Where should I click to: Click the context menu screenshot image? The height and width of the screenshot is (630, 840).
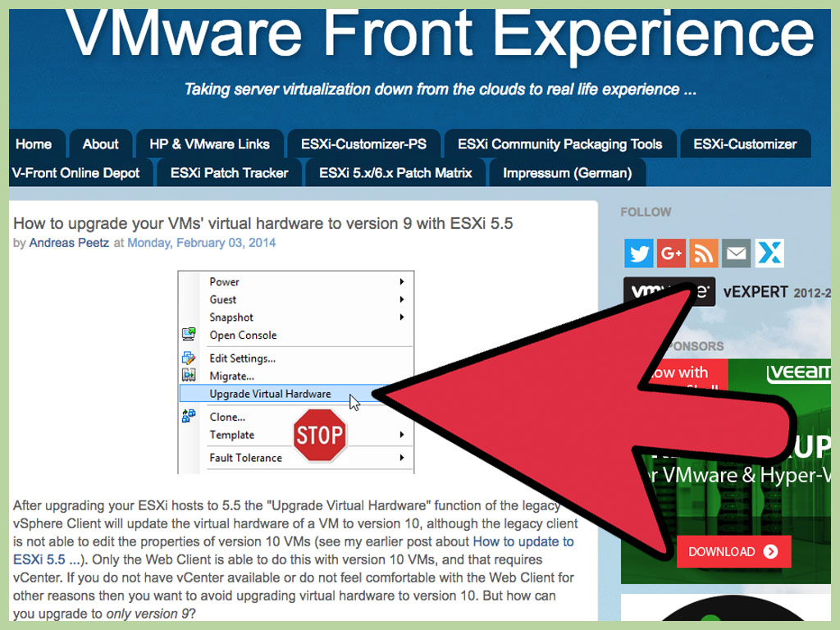(295, 372)
